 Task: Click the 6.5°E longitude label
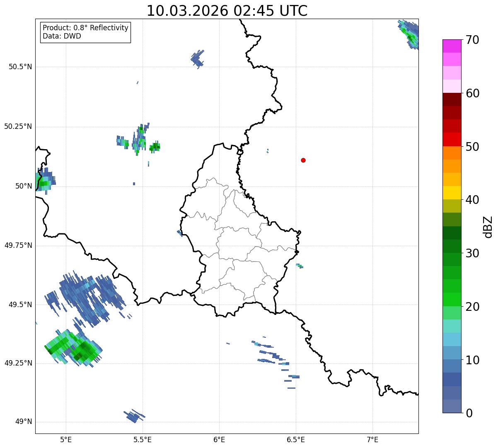(x=296, y=439)
